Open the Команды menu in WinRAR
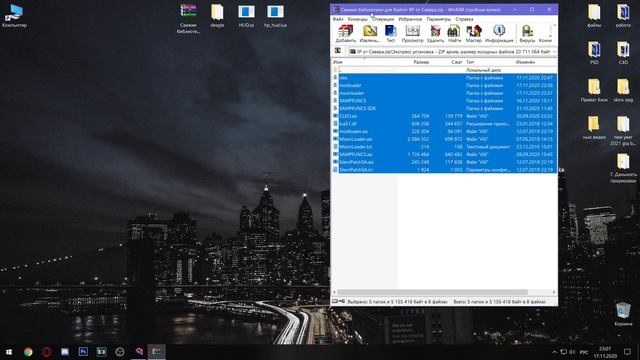Image resolution: width=640 pixels, height=360 pixels. tap(358, 19)
